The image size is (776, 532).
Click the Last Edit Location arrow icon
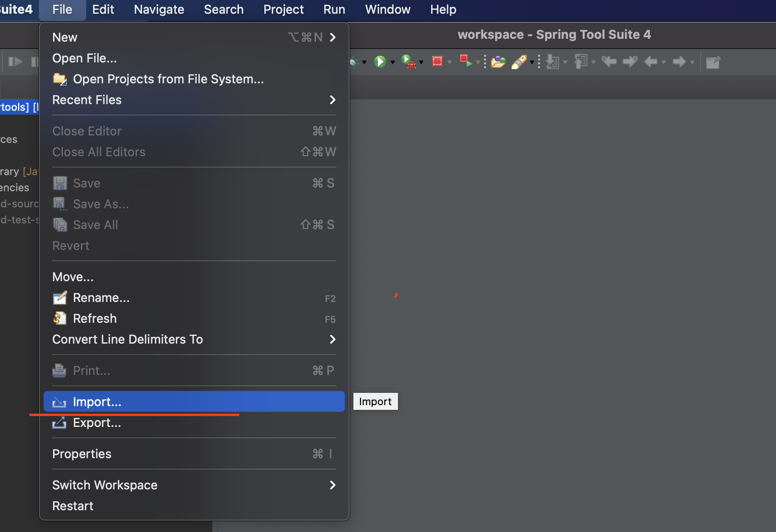609,61
